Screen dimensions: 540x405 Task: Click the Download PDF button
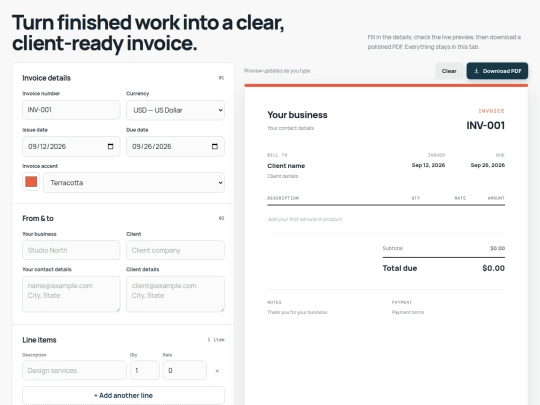(497, 71)
